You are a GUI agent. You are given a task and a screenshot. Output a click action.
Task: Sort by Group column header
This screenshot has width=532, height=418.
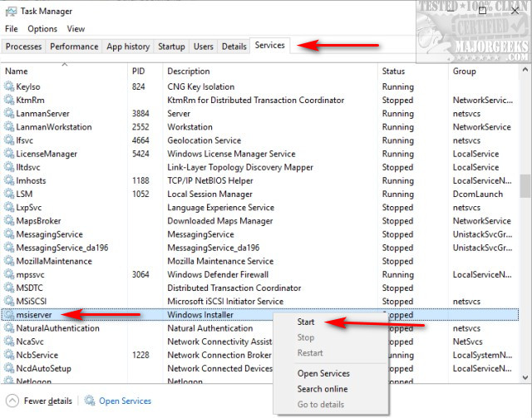[x=484, y=71]
